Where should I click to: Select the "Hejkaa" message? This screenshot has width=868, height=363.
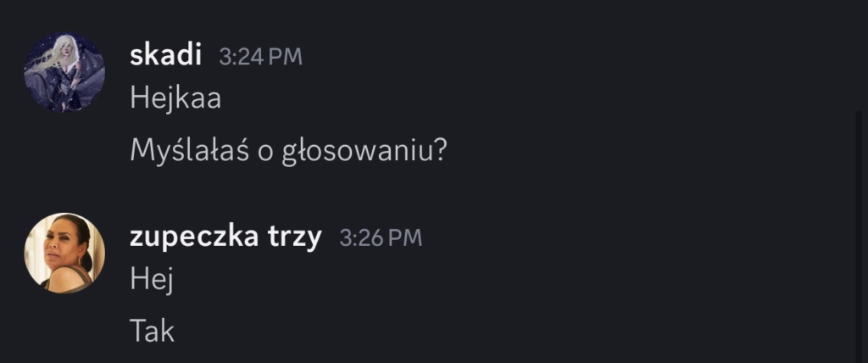point(175,98)
